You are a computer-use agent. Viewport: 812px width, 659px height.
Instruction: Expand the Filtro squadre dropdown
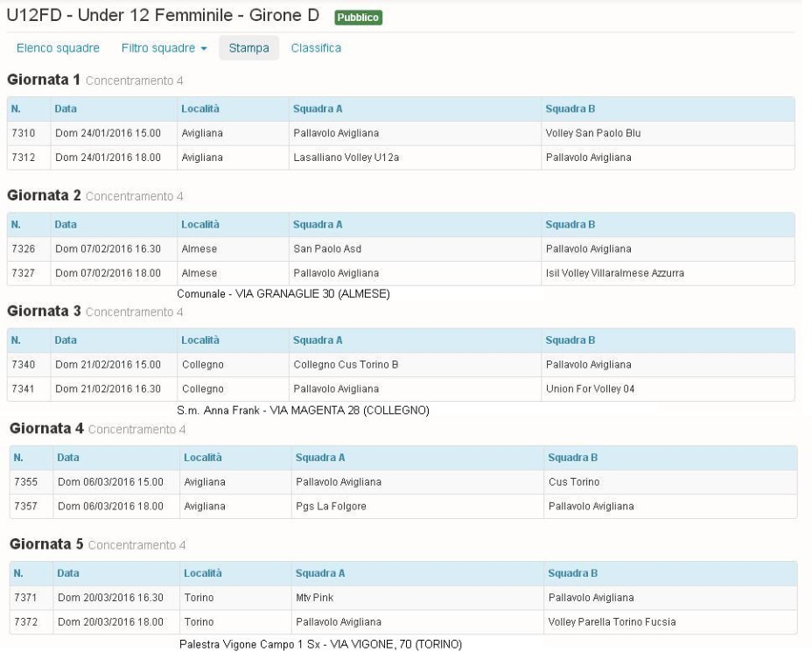click(164, 47)
